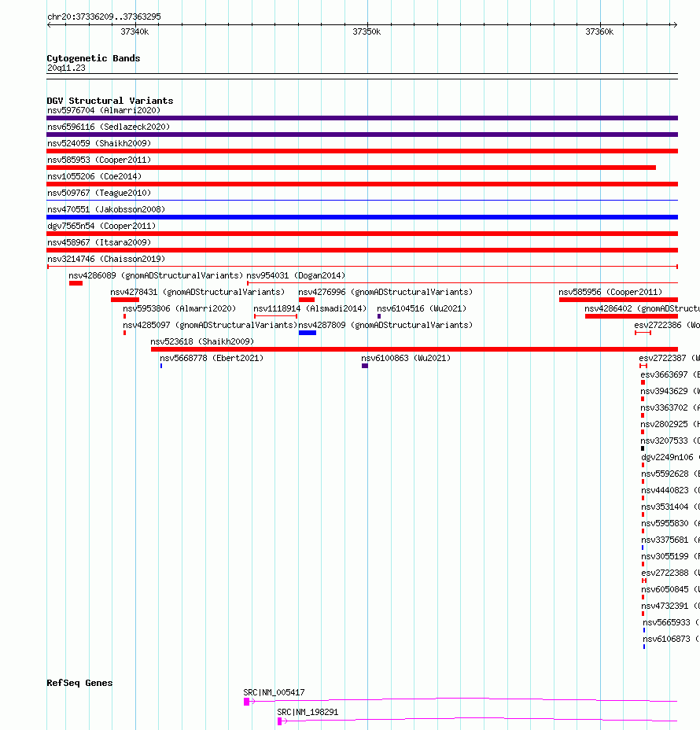This screenshot has width=700, height=730.
Task: Click the SRC|NM_005417 gene label
Action: tap(274, 693)
